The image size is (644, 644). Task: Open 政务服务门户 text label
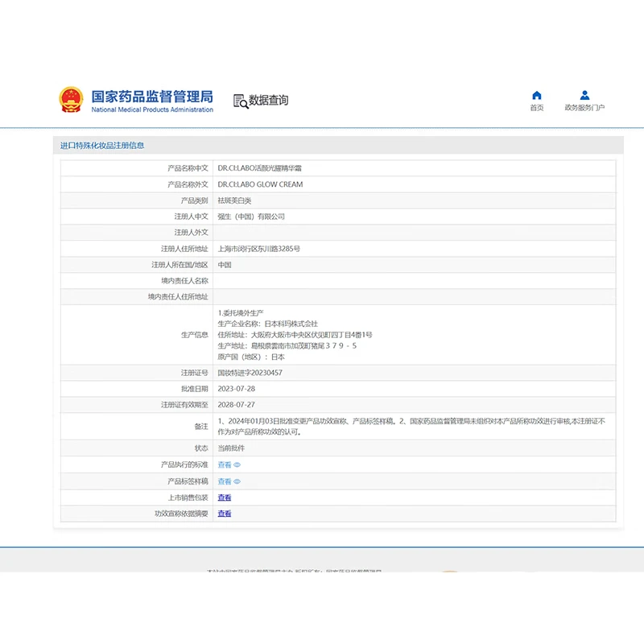point(584,108)
